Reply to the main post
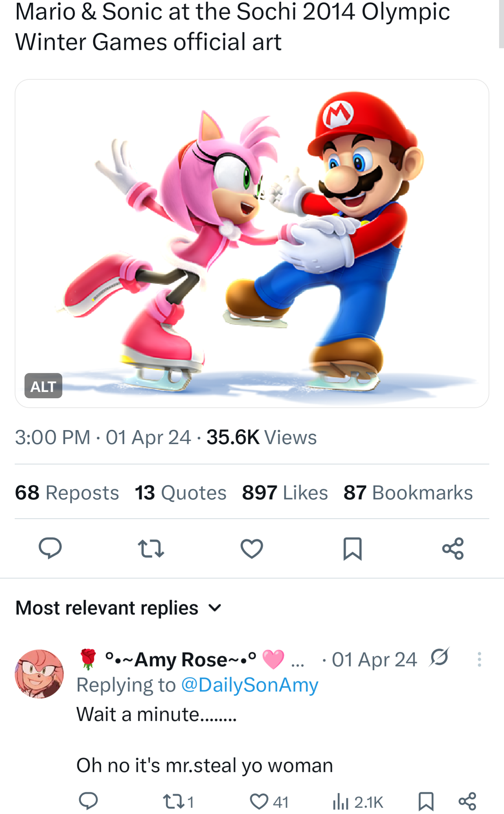 coord(50,548)
